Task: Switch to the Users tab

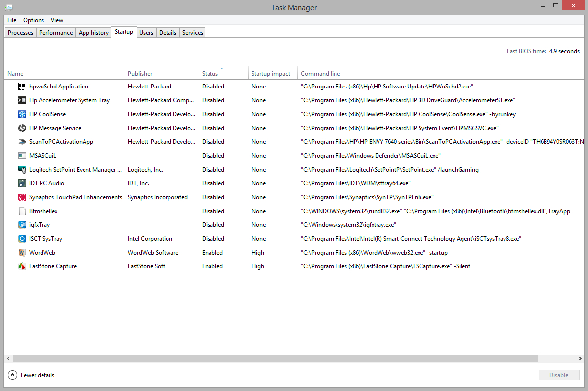Action: pyautogui.click(x=146, y=33)
